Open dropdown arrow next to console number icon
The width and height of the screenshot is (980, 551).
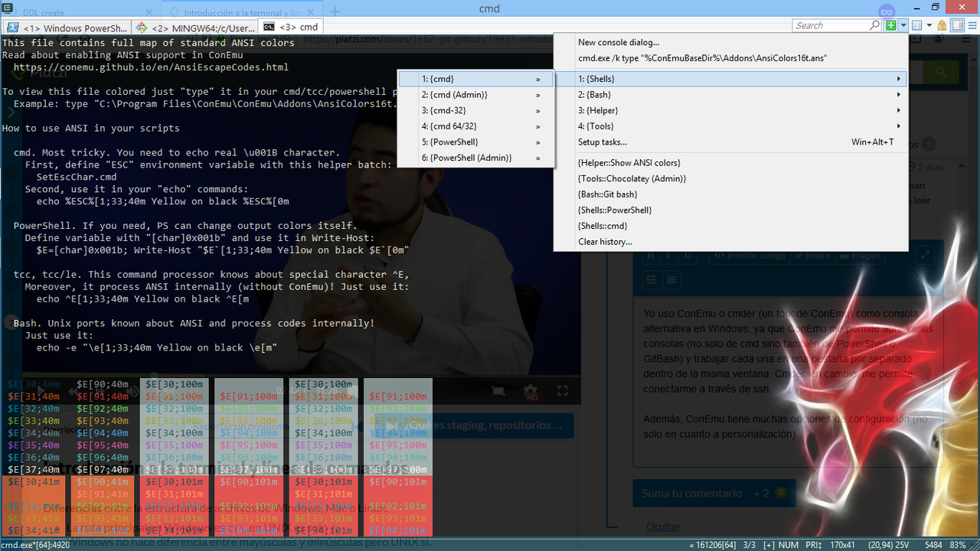pos(929,25)
